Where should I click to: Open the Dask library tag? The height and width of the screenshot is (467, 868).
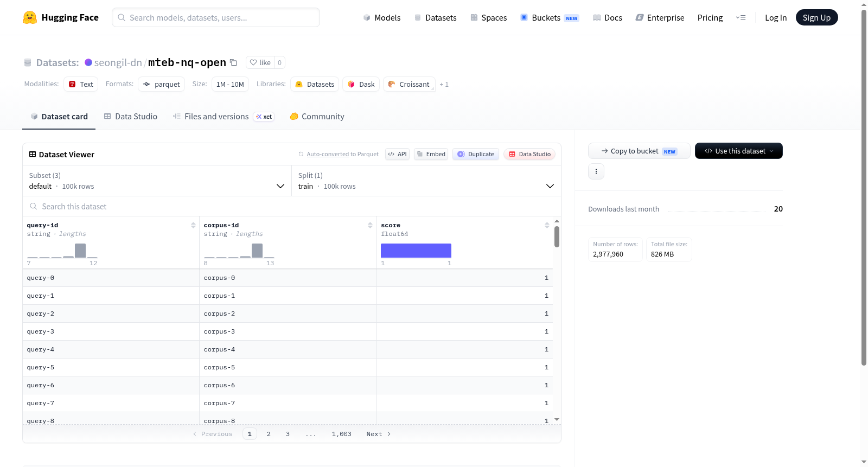361,84
